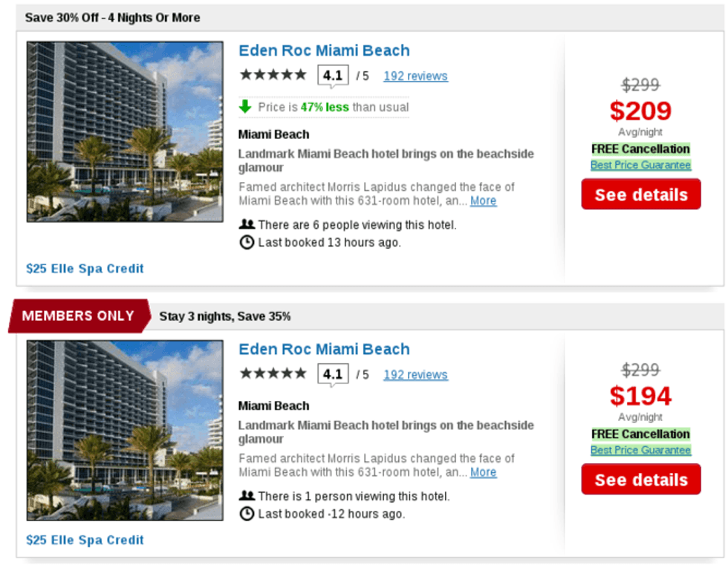Click the MEMBERS ONLY banner
Viewport: 728px width, 565px height.
tap(78, 316)
